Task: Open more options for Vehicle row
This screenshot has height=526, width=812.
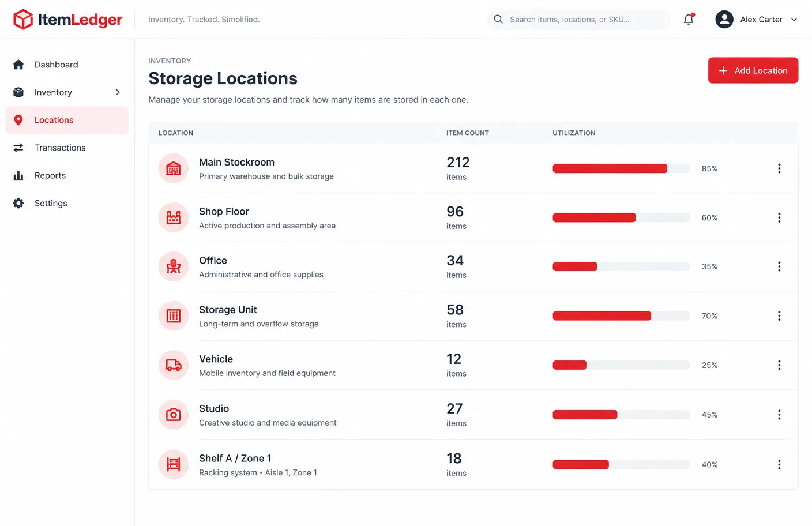Action: (779, 365)
